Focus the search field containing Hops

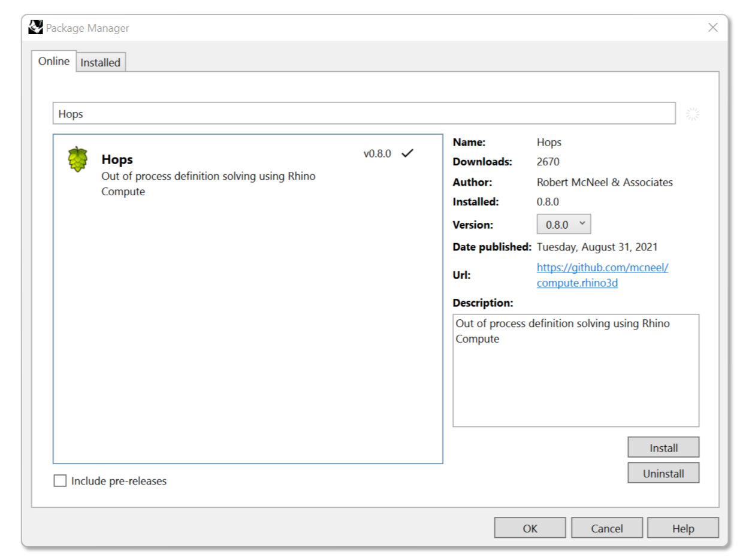pos(363,114)
